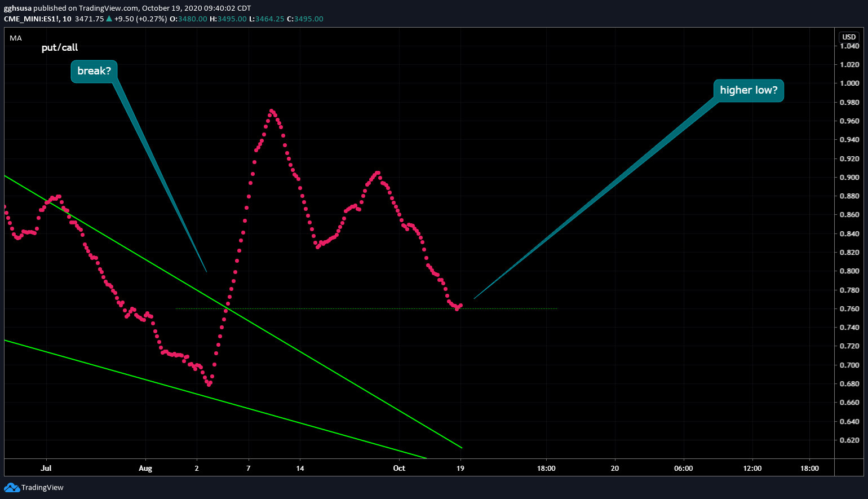Click the USD currency badge

[x=849, y=37]
